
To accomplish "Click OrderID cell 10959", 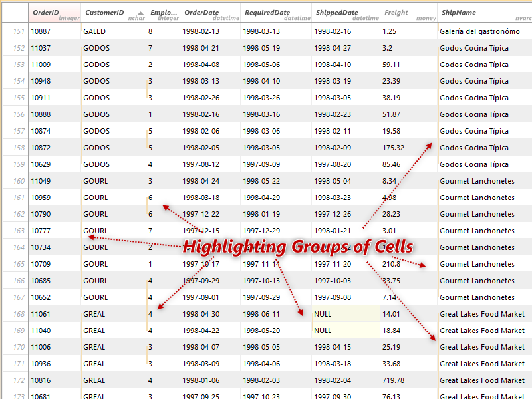I will click(55, 198).
